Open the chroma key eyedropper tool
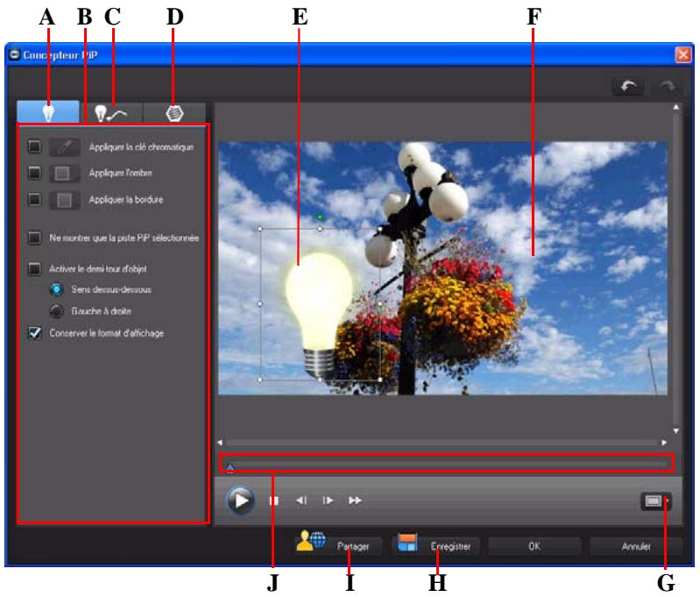Viewport: 700px width, 597px height. click(x=65, y=147)
